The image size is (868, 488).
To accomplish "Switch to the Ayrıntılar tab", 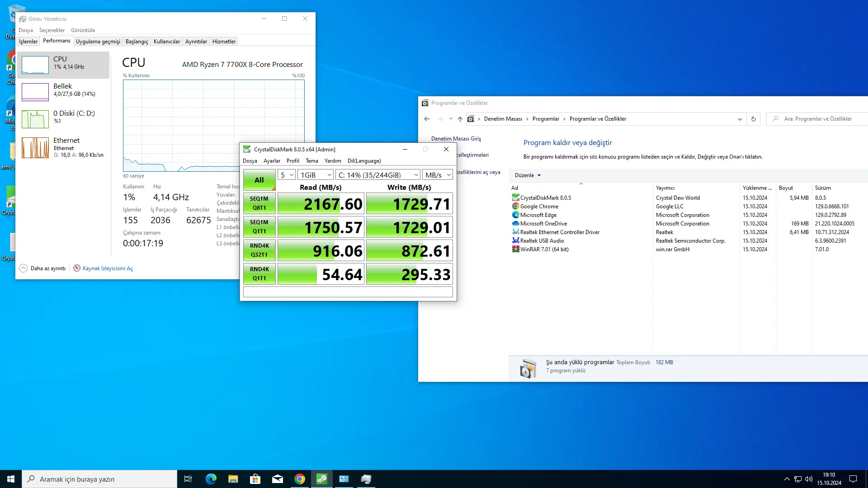I will coord(196,42).
